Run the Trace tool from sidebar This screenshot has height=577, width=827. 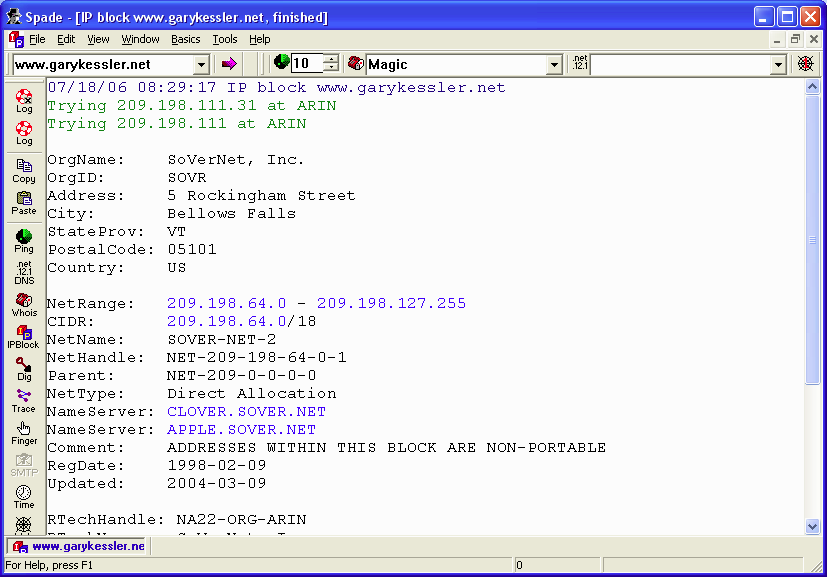[24, 401]
